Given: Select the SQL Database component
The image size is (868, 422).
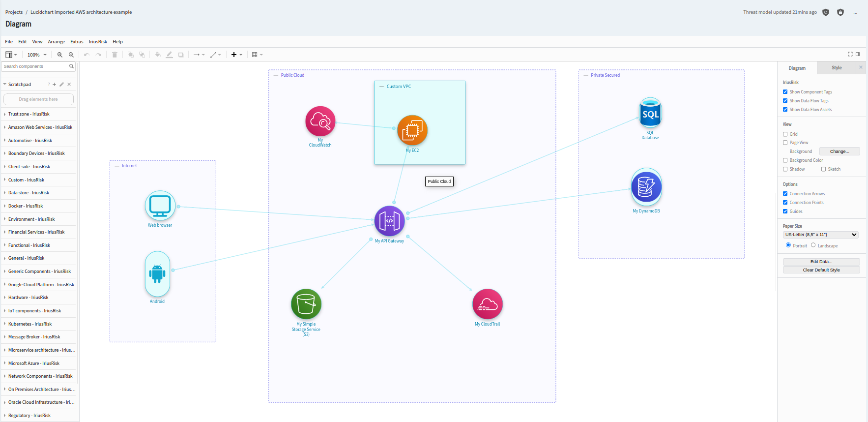Looking at the screenshot, I should click(x=650, y=114).
